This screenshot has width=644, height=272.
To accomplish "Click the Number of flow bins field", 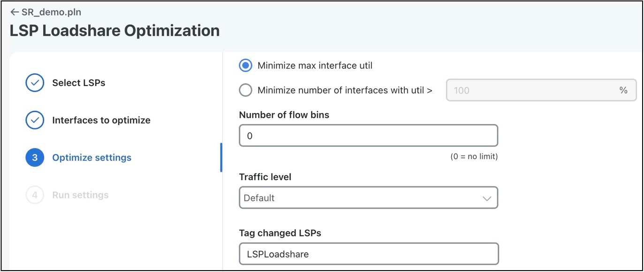I will coord(368,136).
